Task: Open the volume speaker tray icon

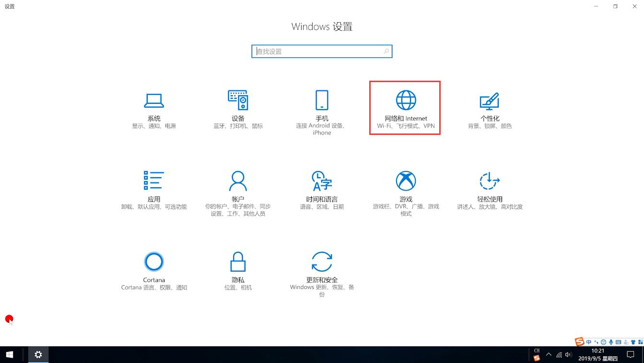Action: point(568,355)
